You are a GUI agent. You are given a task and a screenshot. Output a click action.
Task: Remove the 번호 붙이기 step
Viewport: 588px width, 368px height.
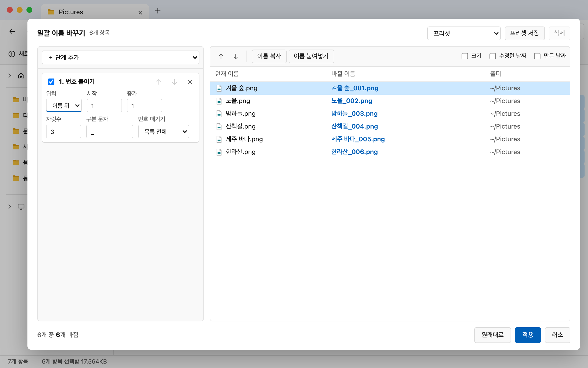click(190, 82)
